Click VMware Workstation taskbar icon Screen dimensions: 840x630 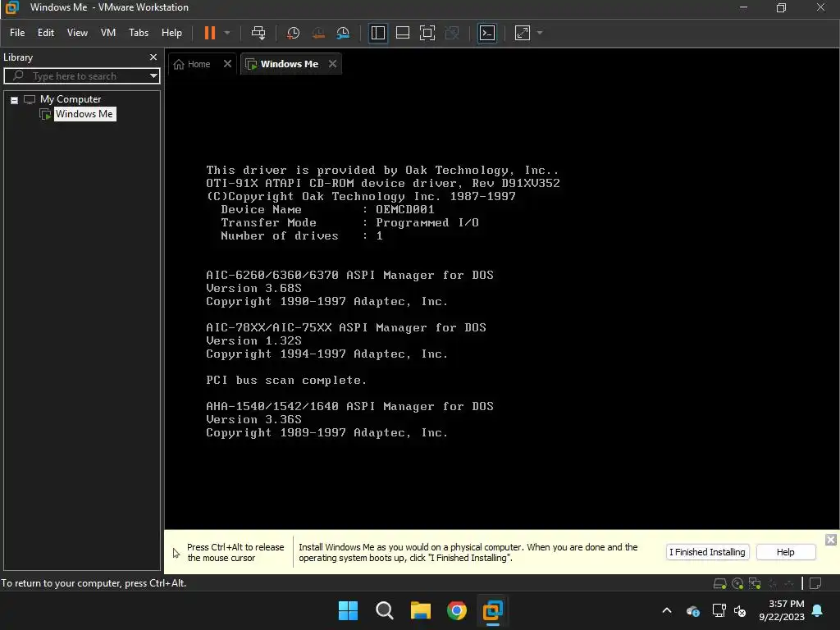click(492, 610)
